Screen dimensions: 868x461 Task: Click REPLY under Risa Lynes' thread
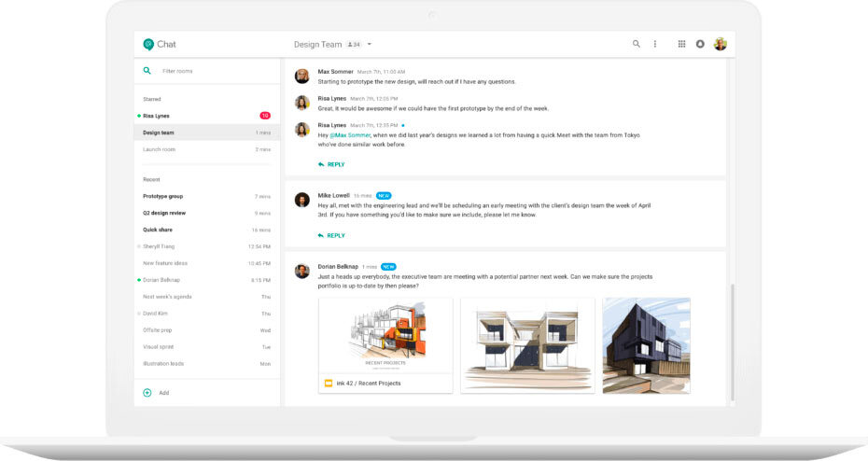pos(336,164)
